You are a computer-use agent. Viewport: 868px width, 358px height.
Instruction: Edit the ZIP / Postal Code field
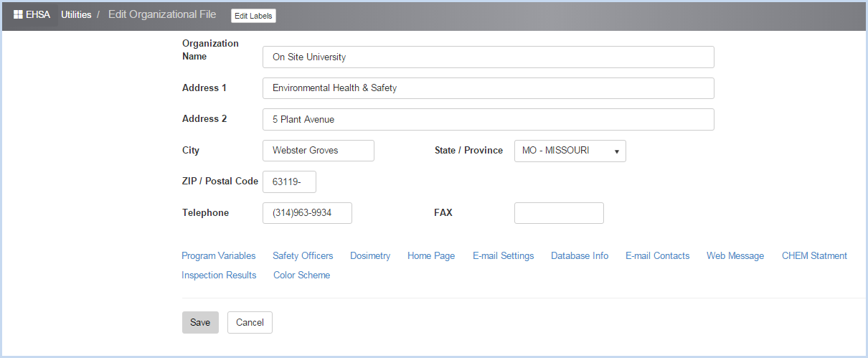289,182
